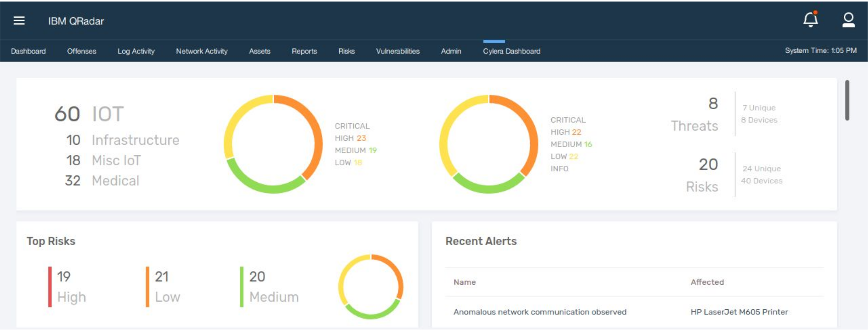Image resolution: width=868 pixels, height=335 pixels.
Task: Go to the Admin tab
Action: pos(451,51)
